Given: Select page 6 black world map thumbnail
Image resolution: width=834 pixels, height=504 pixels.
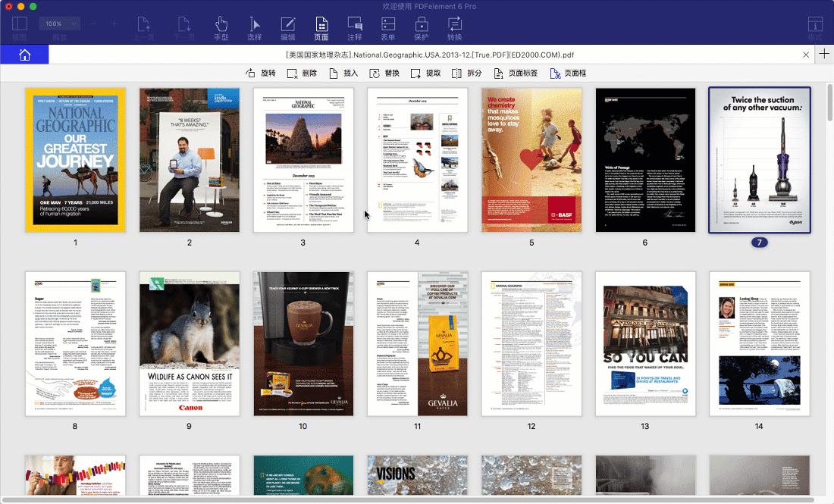Looking at the screenshot, I should click(x=645, y=160).
